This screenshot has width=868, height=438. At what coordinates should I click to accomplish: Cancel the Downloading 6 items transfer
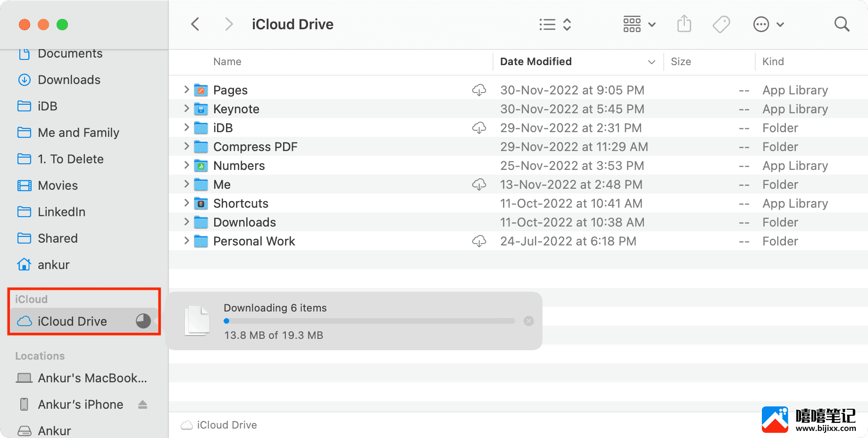(529, 321)
